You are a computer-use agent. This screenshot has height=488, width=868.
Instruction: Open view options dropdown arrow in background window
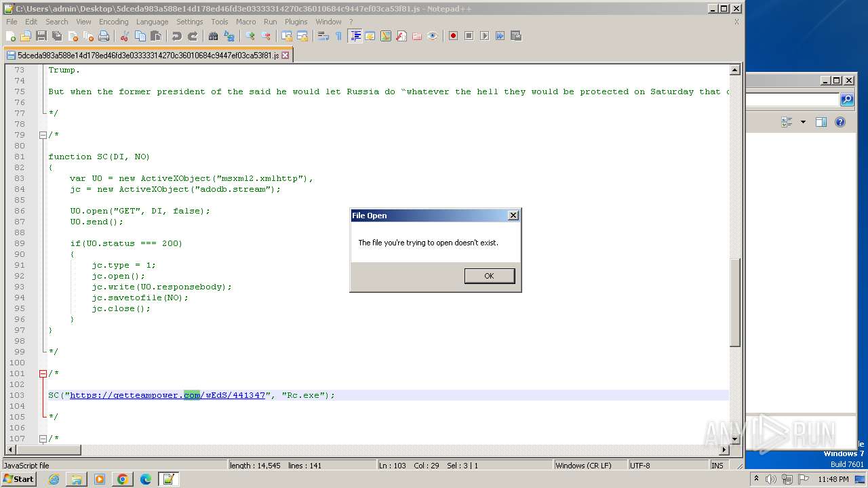(x=803, y=122)
